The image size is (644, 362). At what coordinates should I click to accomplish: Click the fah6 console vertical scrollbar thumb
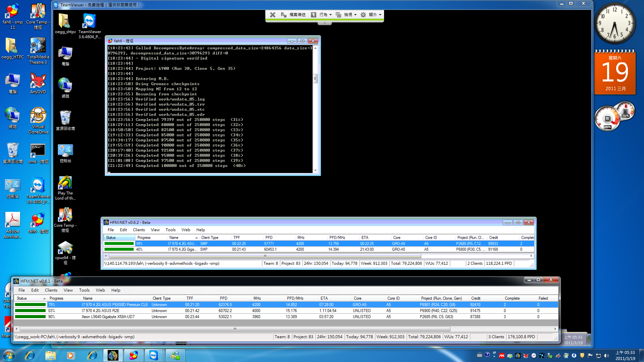coord(315,78)
